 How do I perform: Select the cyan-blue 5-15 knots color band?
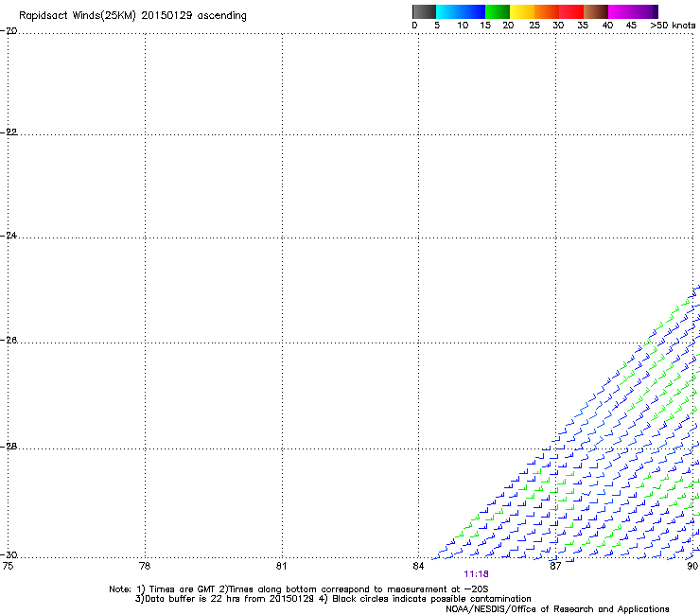[461, 11]
